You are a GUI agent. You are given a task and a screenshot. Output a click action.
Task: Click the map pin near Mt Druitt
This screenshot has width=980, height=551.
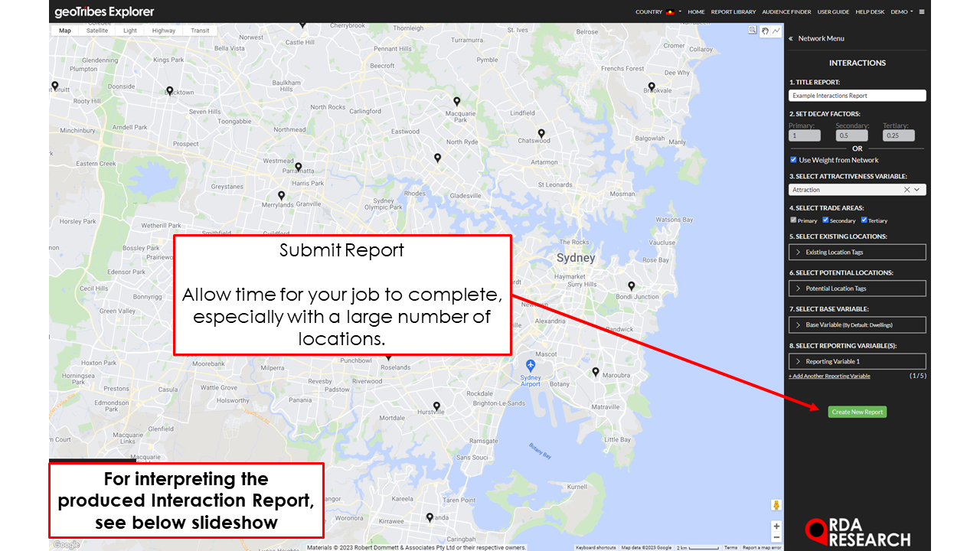pos(54,85)
